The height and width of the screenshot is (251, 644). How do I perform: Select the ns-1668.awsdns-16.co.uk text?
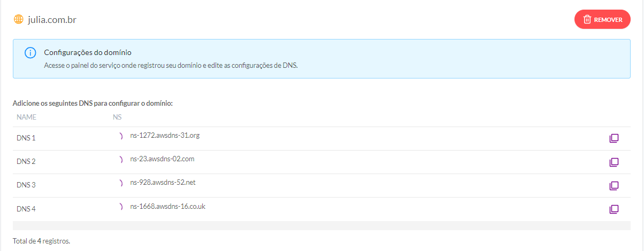tap(167, 206)
